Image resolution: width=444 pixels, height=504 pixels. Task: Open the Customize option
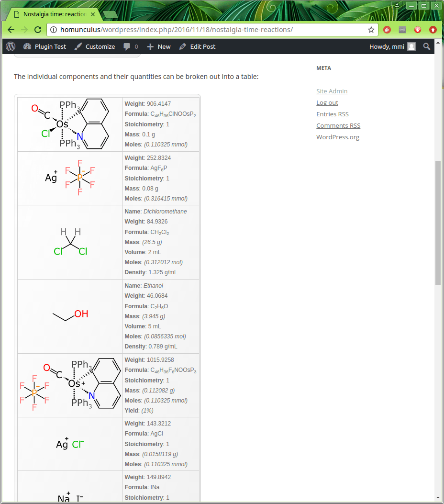[x=95, y=46]
